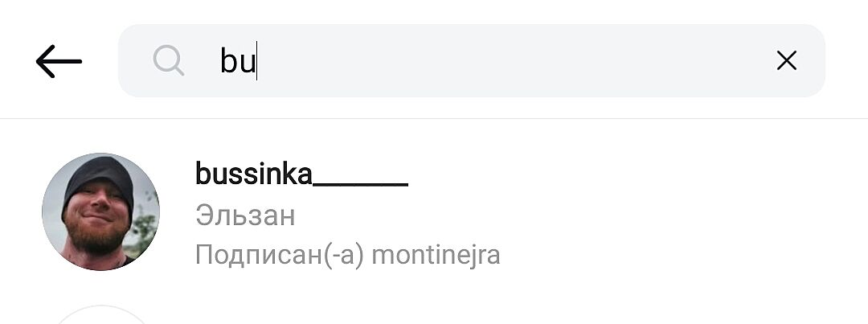Tap the divider line below the search bar

pos(434,119)
